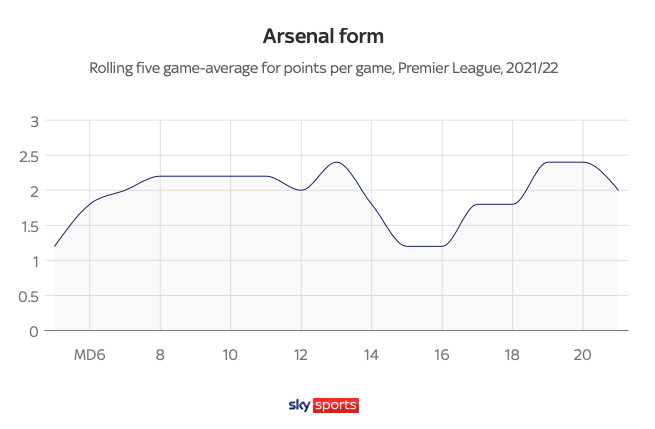Select the x-axis label 8
Viewport: 655px width, 429px height.
(160, 354)
